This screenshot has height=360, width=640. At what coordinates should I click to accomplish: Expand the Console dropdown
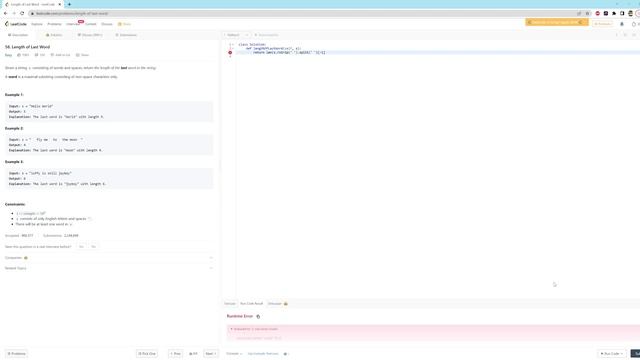point(234,353)
